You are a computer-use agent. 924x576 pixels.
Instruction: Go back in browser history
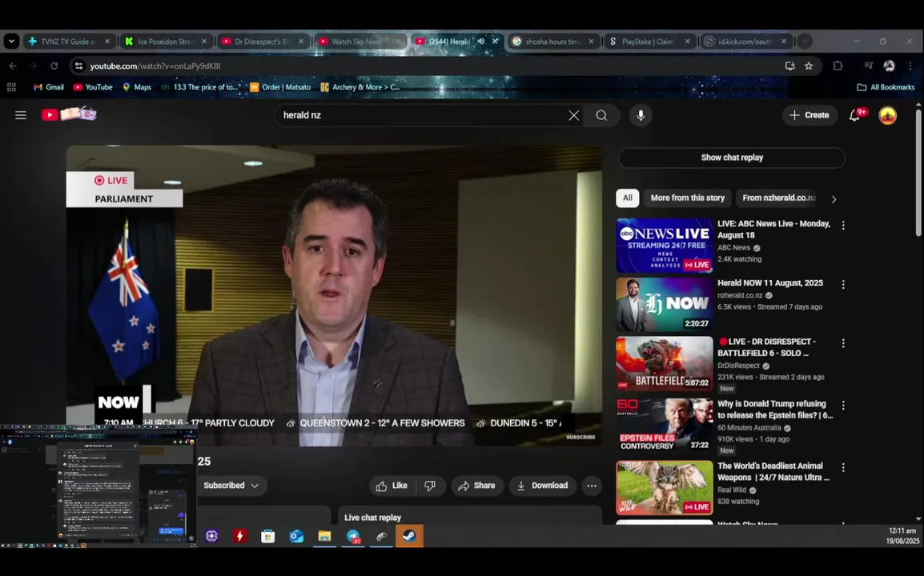(13, 66)
